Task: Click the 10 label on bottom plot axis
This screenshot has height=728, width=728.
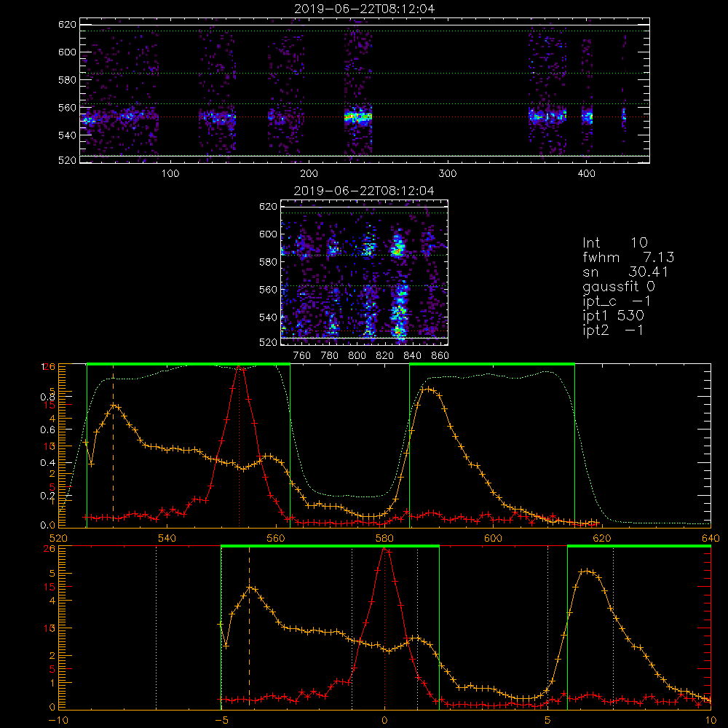Action: (711, 721)
